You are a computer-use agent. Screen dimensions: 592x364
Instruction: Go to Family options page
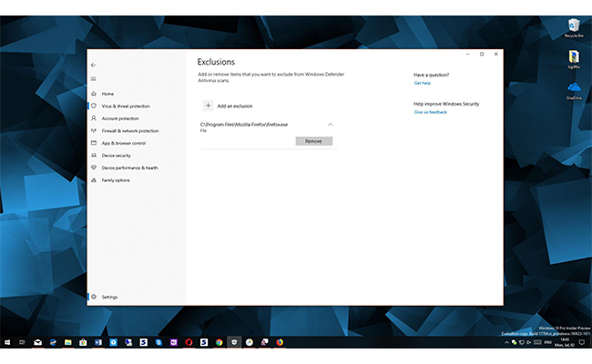116,180
